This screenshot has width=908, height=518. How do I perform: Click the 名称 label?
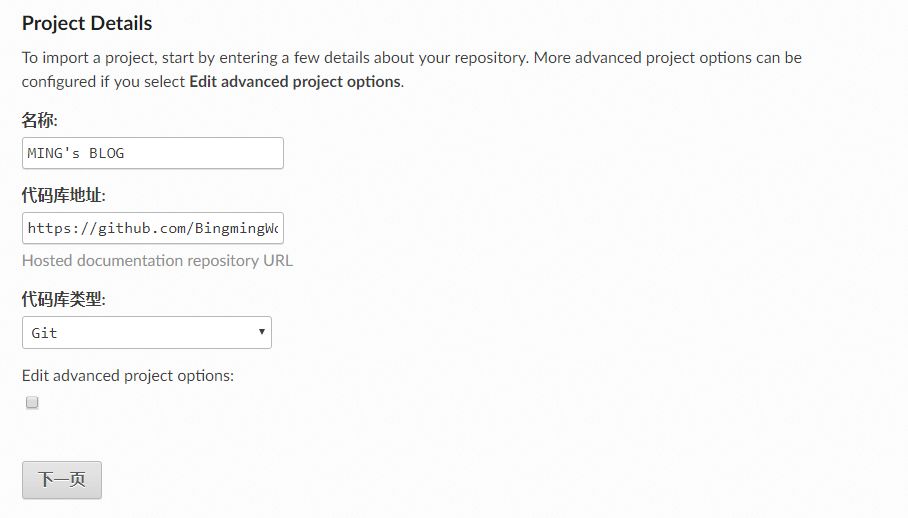coord(40,120)
